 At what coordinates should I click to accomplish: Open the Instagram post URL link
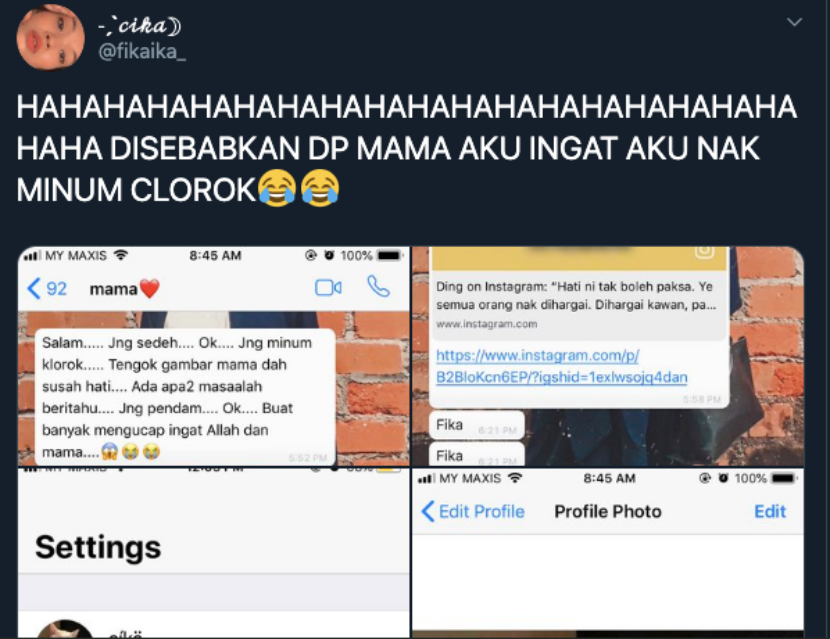pos(562,366)
